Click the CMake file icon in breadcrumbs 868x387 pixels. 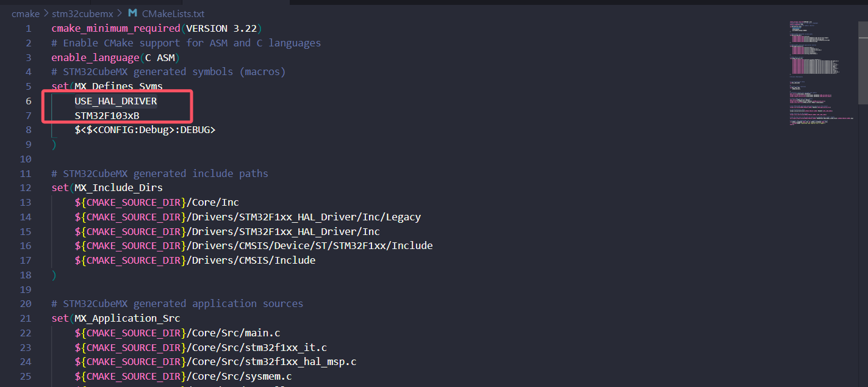click(132, 13)
